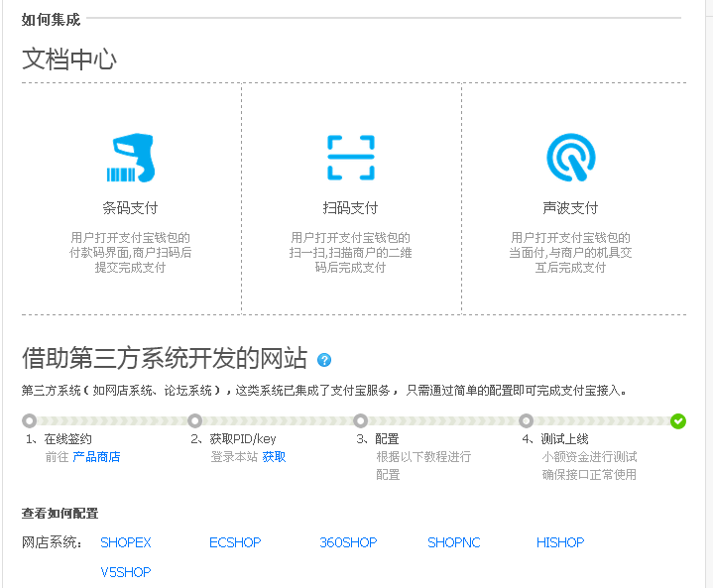The width and height of the screenshot is (713, 588).
Task: Open the V5SHOP configuration link
Action: coord(126,572)
